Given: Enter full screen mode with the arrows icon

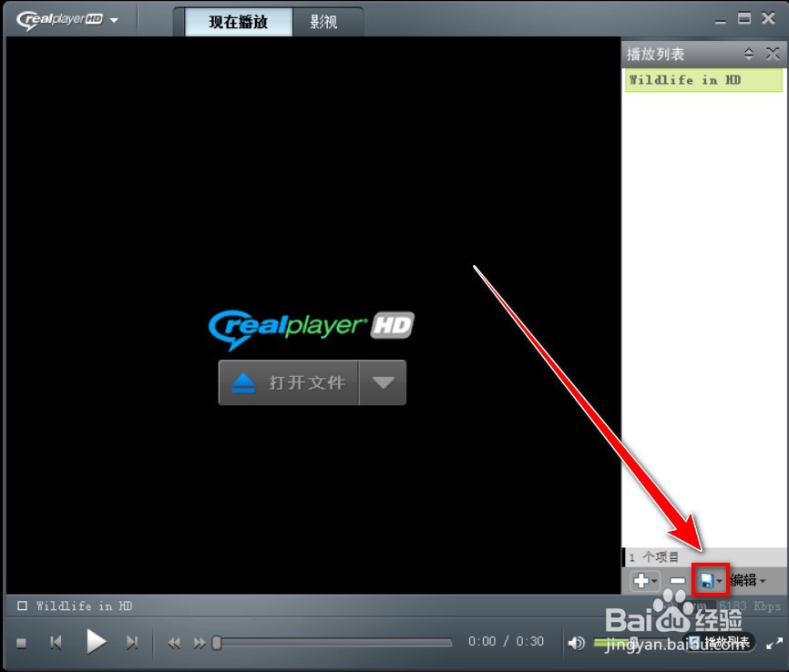Looking at the screenshot, I should pos(774,643).
